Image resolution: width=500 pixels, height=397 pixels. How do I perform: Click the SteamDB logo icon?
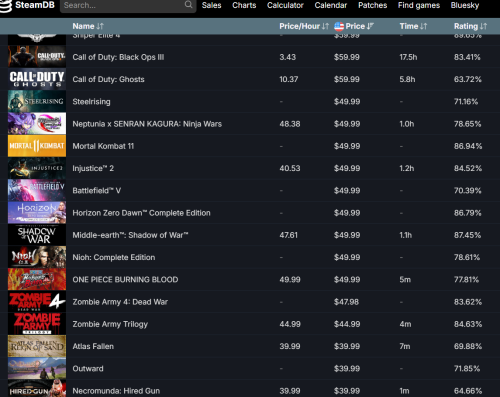pos(5,5)
